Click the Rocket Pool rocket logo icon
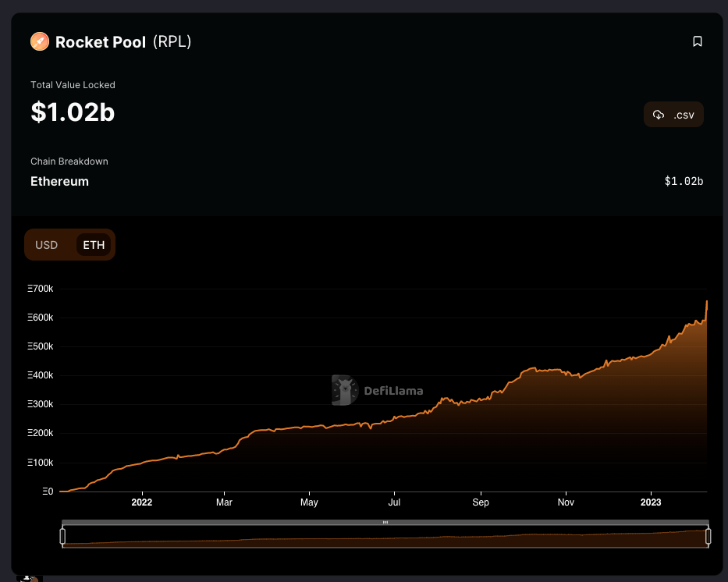Viewport: 728px width, 582px height. tap(40, 41)
